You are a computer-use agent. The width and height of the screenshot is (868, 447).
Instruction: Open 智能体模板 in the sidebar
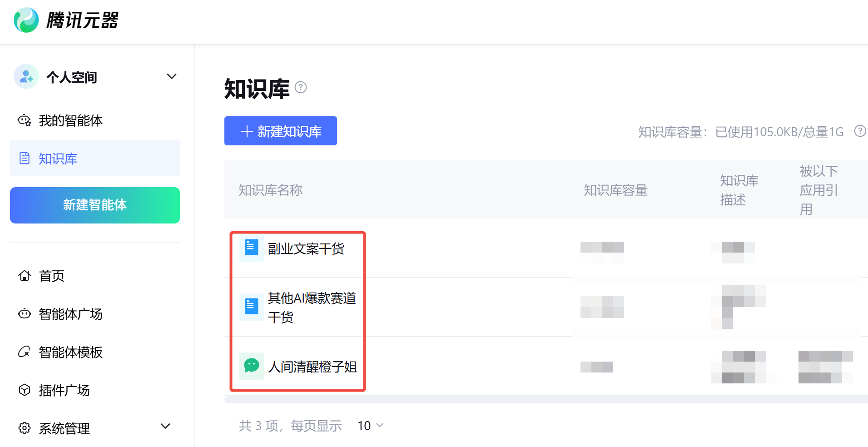pos(70,352)
